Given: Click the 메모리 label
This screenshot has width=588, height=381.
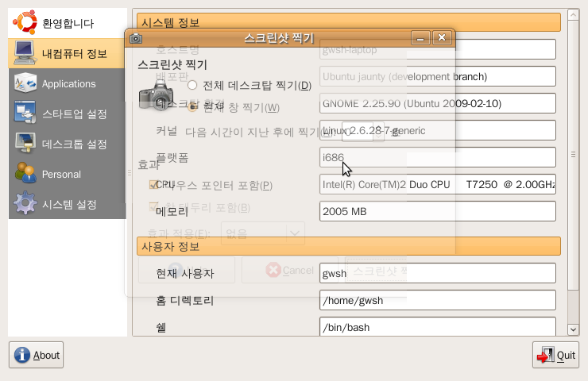Looking at the screenshot, I should 172,212.
